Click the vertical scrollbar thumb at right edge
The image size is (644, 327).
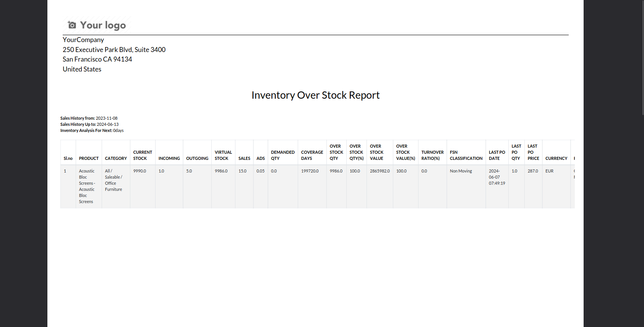click(x=642, y=57)
